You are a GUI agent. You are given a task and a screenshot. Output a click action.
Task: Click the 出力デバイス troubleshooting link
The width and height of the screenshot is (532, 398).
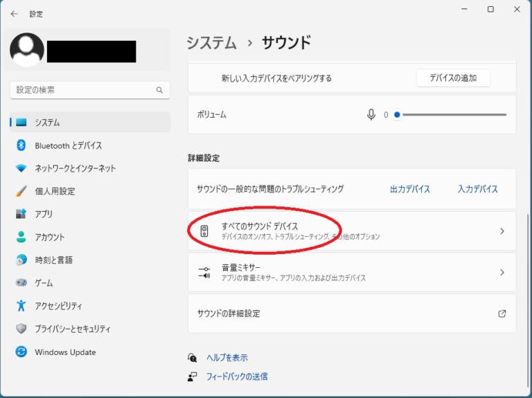410,189
